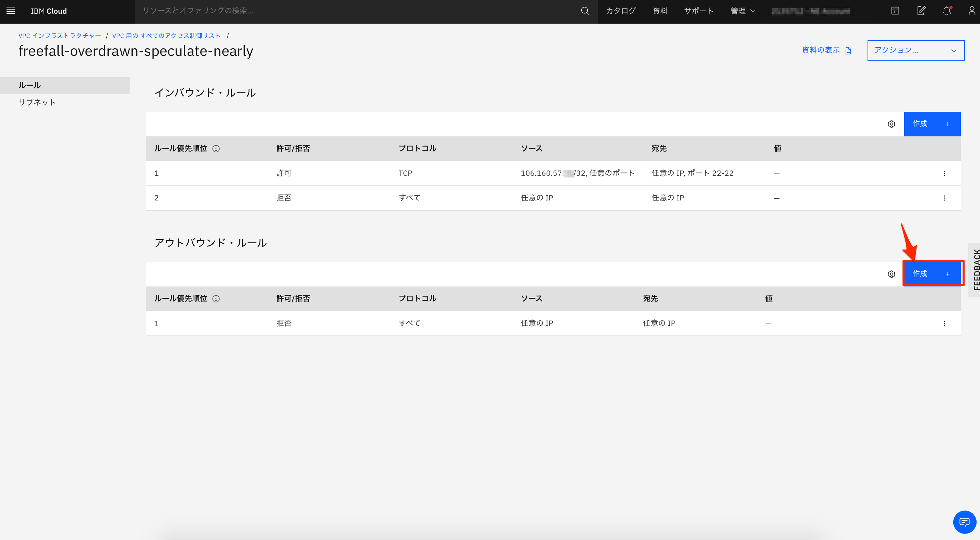Viewport: 980px width, 540px height.
Task: Open overflow options for inbound rule 2
Action: [944, 198]
